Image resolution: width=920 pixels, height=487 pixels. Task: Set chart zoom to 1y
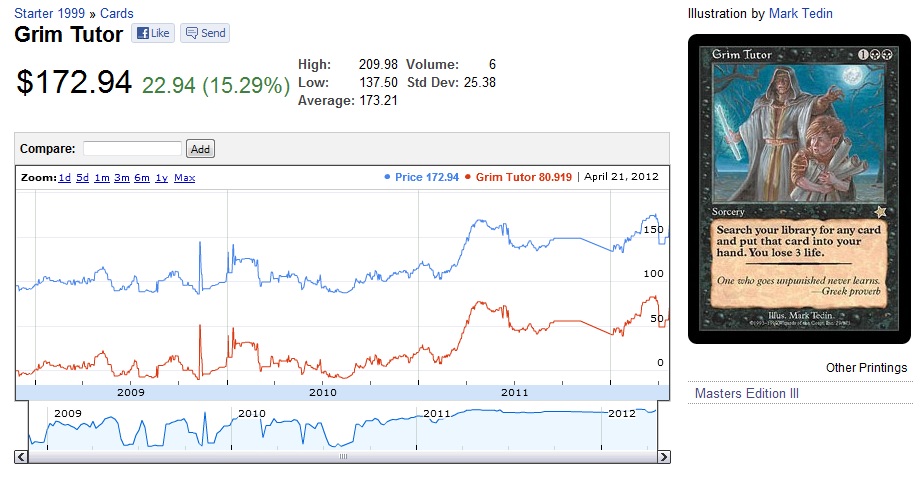(161, 178)
